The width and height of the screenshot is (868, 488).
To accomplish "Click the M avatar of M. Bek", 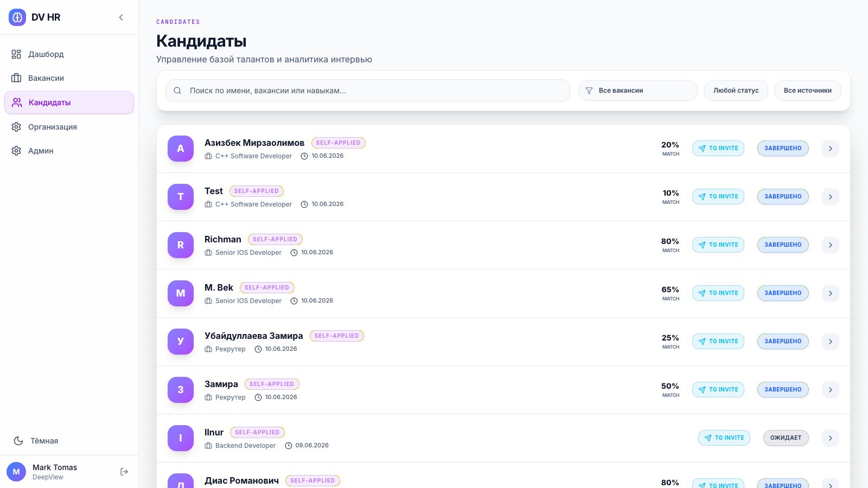I will click(x=181, y=293).
